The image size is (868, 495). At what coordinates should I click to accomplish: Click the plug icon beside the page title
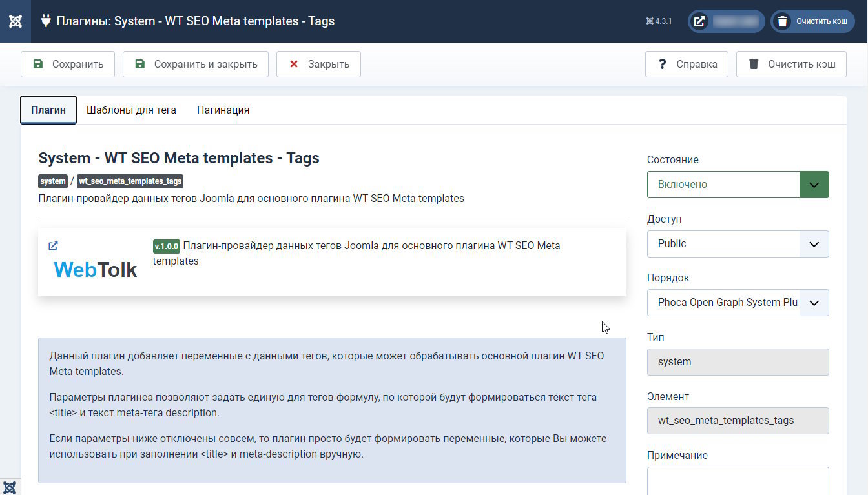46,21
